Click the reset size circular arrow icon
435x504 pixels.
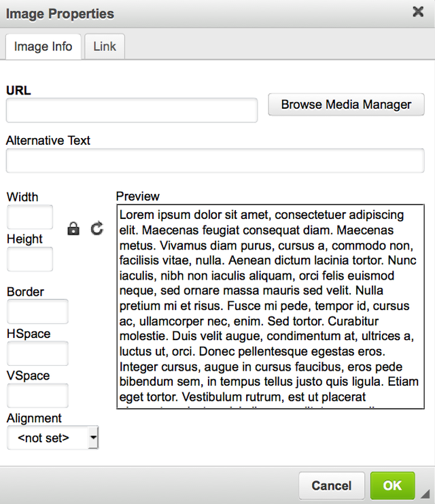click(97, 229)
